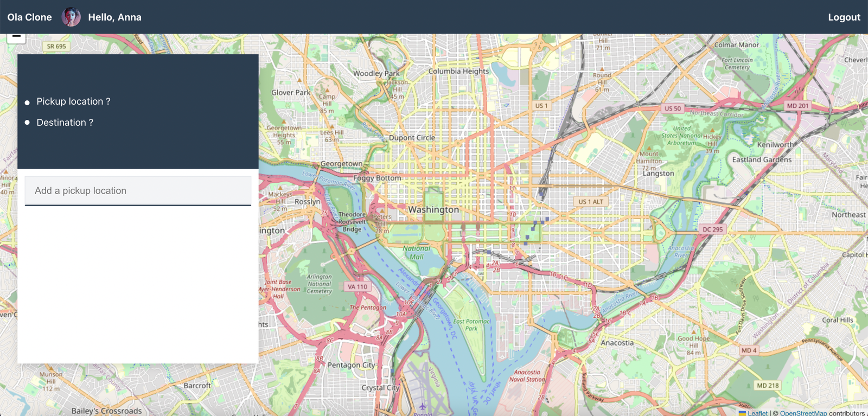Click the Anacostia map label
868x416 pixels.
[617, 343]
